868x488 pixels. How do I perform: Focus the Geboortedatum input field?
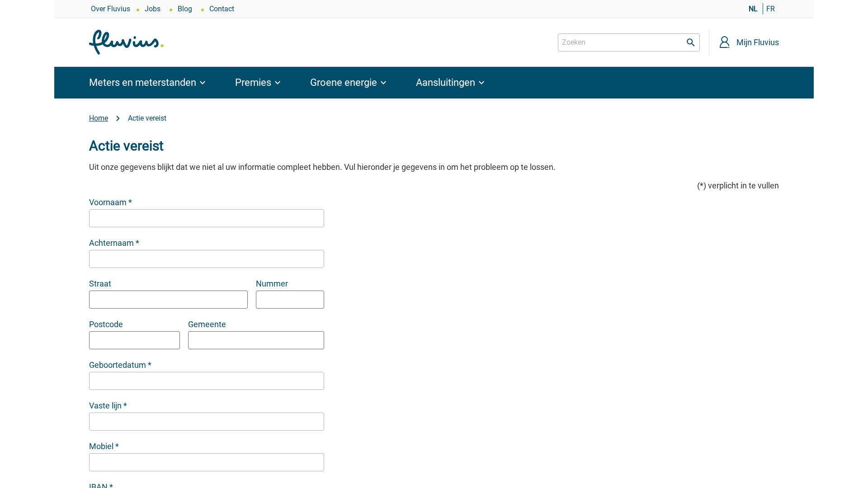207,381
